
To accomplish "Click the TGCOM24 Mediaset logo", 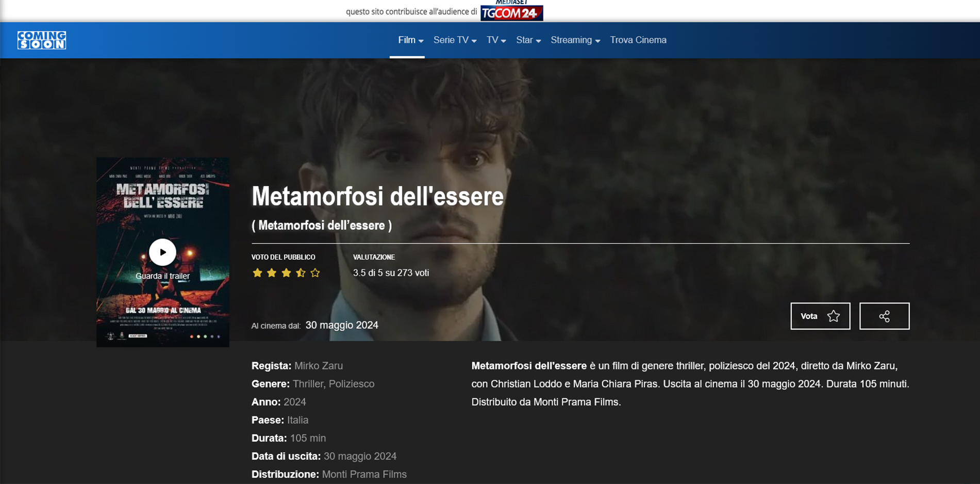I will coord(511,11).
